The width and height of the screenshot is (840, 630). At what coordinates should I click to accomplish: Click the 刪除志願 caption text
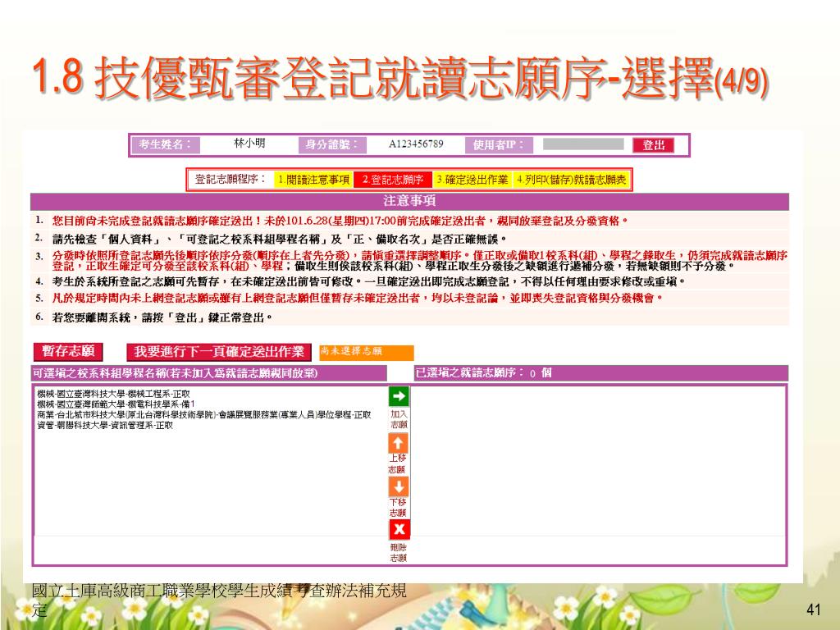pos(399,552)
